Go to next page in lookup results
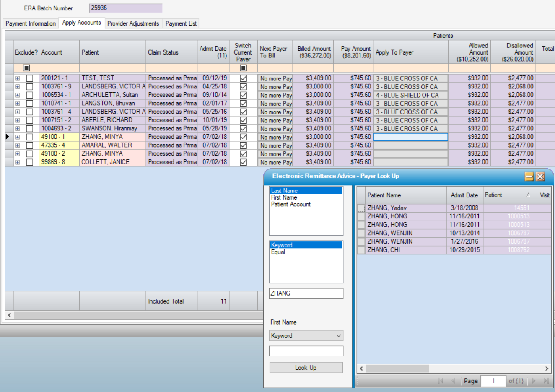 coord(534,381)
